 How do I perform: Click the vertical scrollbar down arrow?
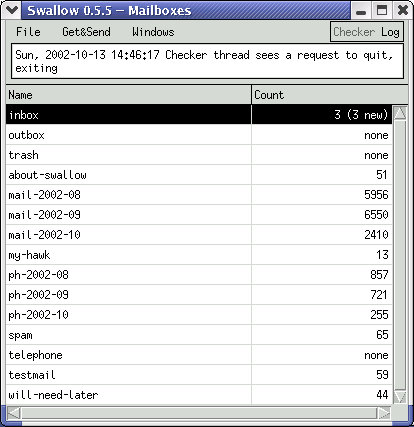(400, 397)
